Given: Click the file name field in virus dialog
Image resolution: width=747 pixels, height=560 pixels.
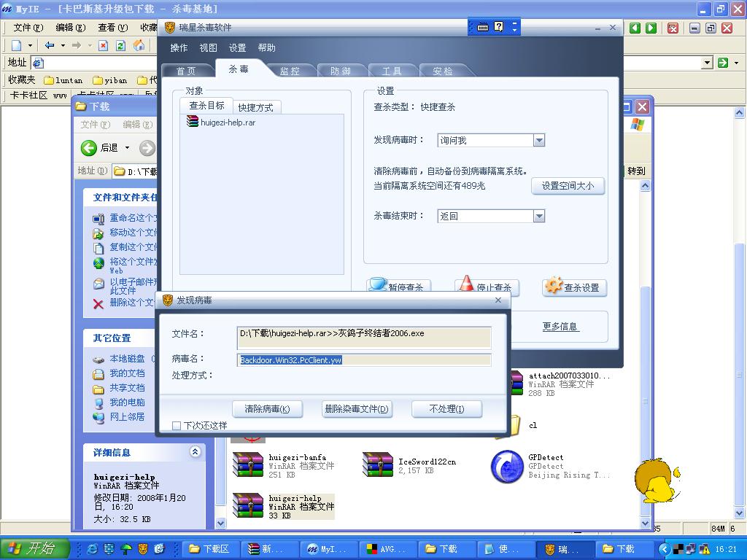Looking at the screenshot, I should (x=364, y=338).
